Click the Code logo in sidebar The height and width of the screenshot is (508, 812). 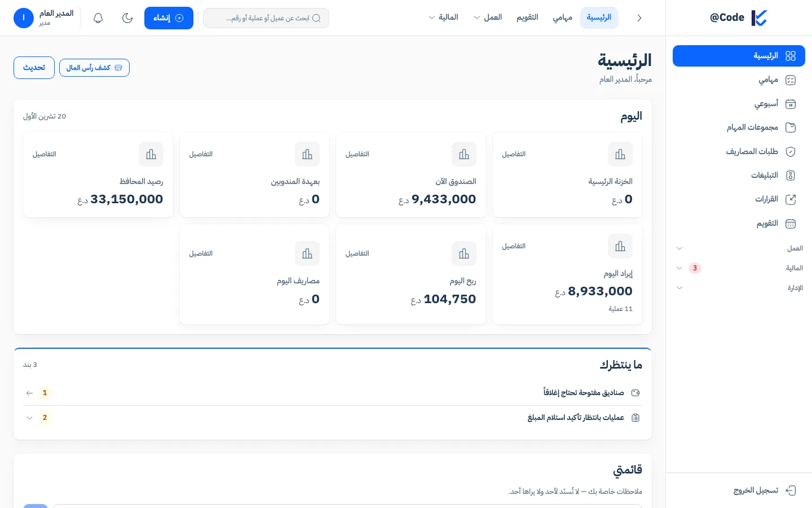click(x=739, y=18)
